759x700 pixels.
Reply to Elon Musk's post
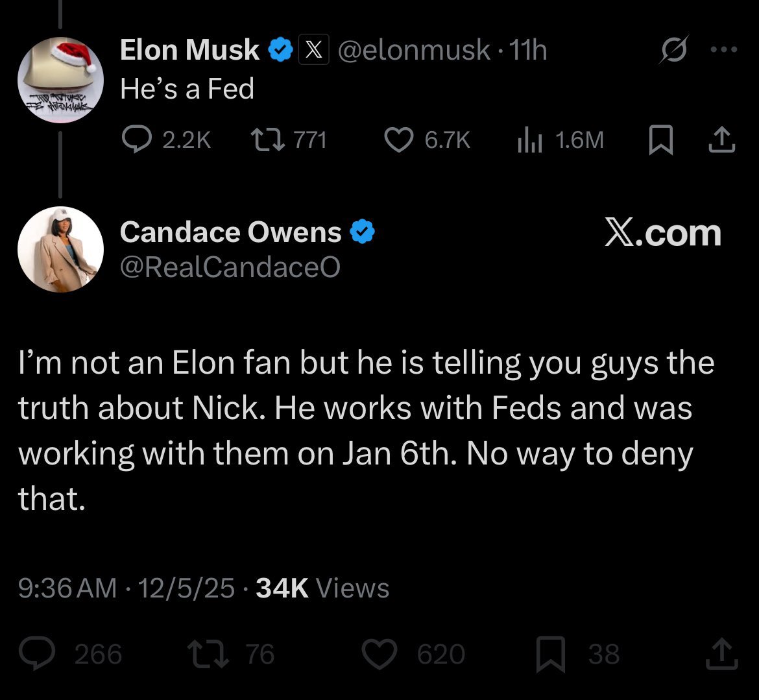(137, 139)
